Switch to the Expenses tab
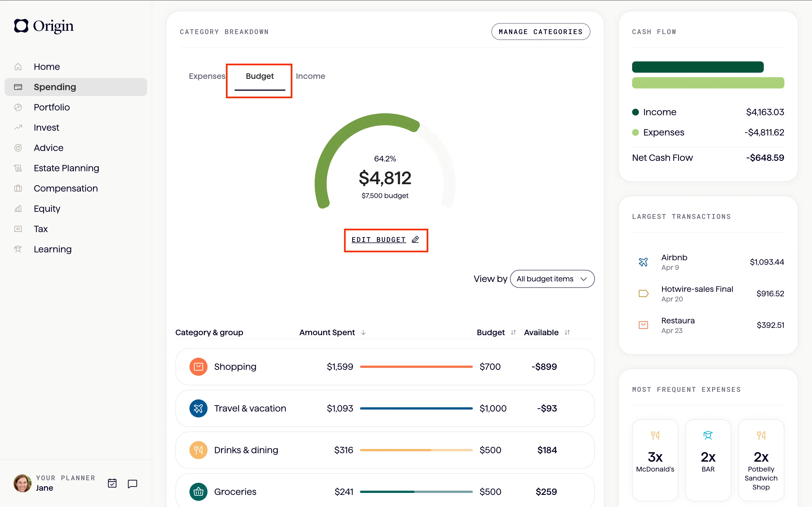The height and width of the screenshot is (507, 812). (x=207, y=76)
